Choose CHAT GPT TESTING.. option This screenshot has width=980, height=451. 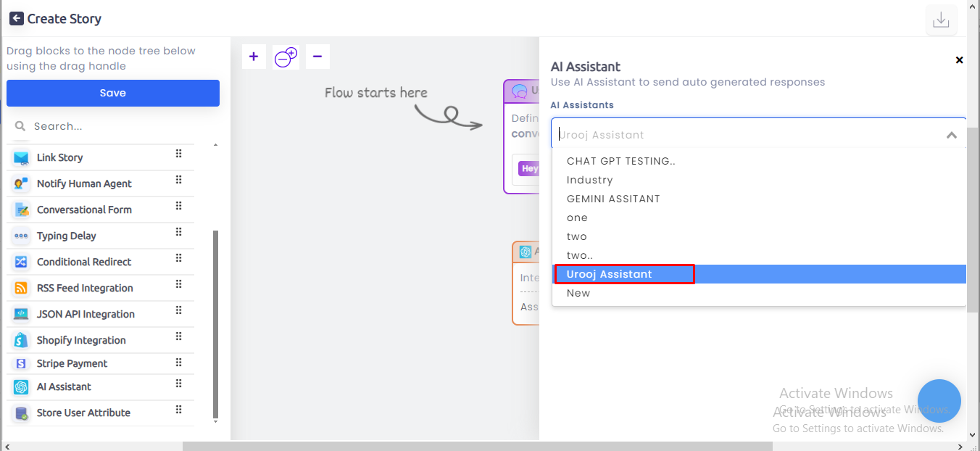coord(620,161)
